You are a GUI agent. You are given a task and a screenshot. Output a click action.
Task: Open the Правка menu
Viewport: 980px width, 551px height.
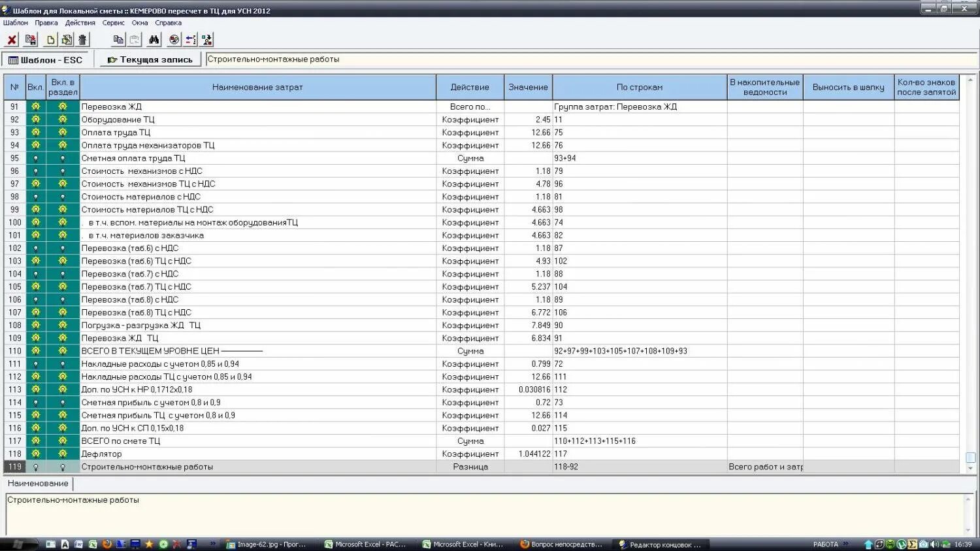point(46,23)
